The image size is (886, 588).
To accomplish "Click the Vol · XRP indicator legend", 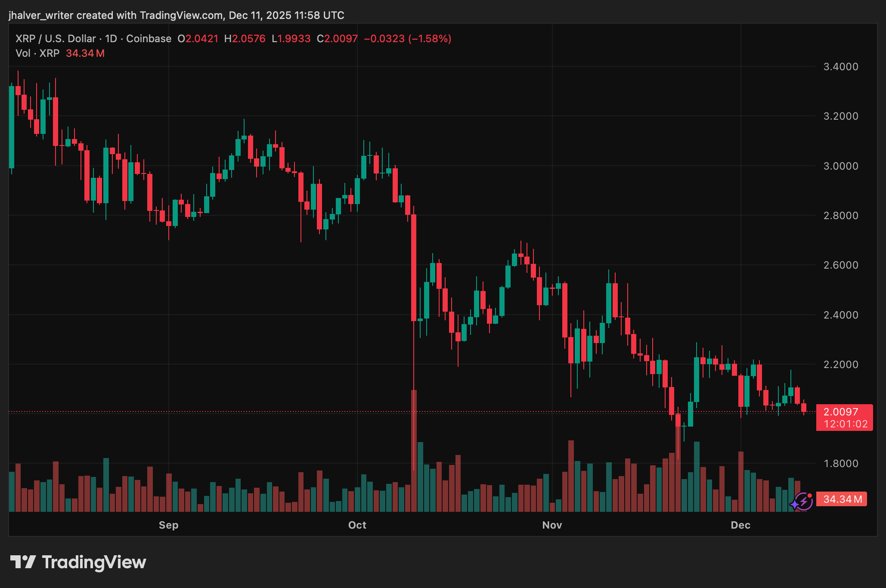I will (x=37, y=53).
